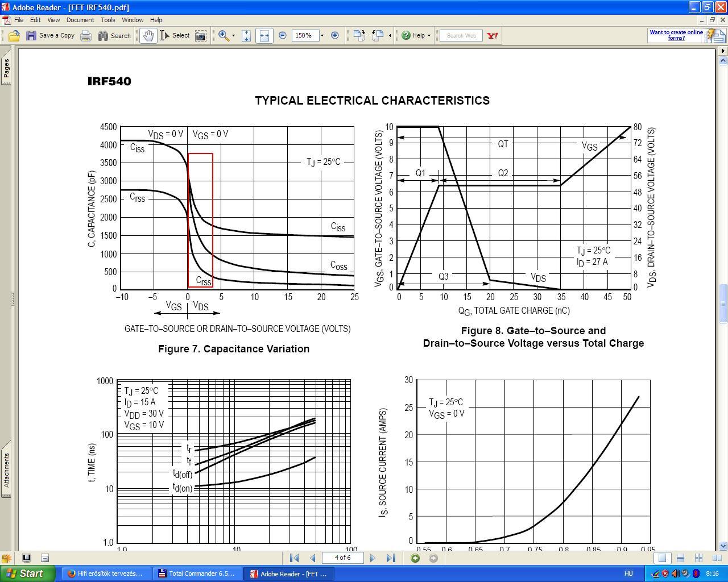
Task: Click 'Want to create online forms?' link
Action: (x=676, y=35)
